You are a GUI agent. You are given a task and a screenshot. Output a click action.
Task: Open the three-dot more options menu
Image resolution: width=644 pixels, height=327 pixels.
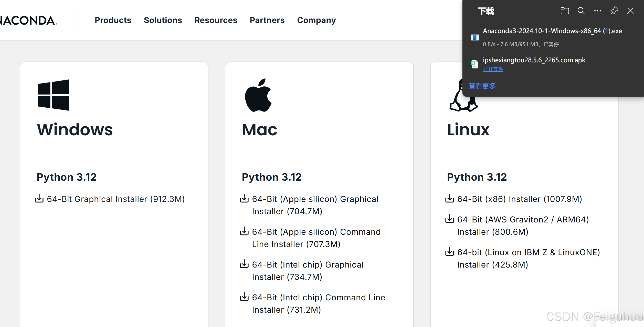coord(597,11)
